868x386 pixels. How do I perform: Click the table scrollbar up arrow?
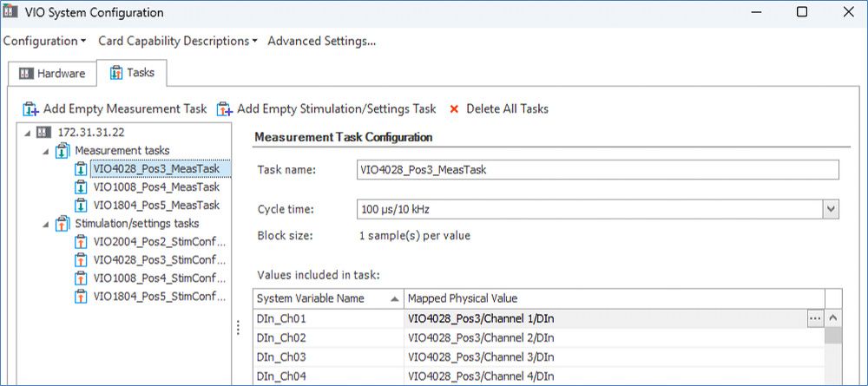point(833,318)
